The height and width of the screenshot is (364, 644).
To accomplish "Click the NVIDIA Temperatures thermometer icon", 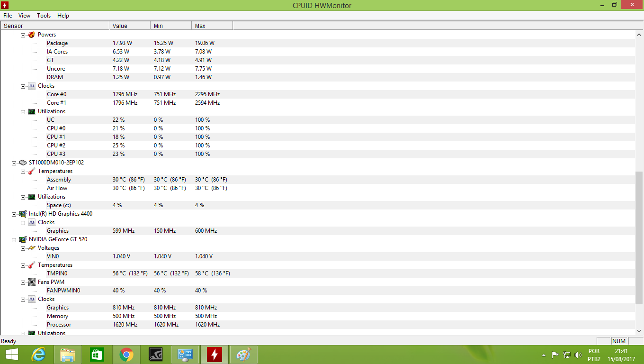I will tap(31, 265).
